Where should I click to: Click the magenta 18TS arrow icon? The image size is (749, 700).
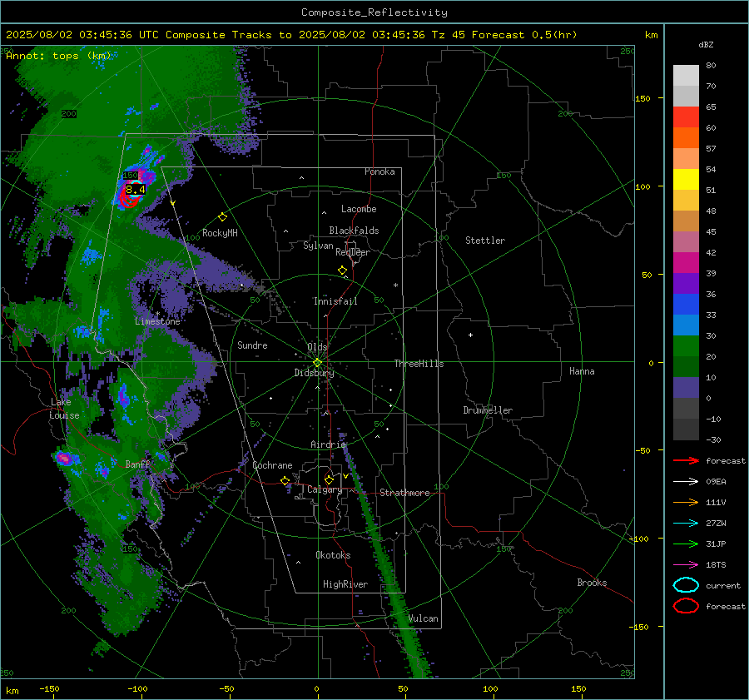coord(686,565)
